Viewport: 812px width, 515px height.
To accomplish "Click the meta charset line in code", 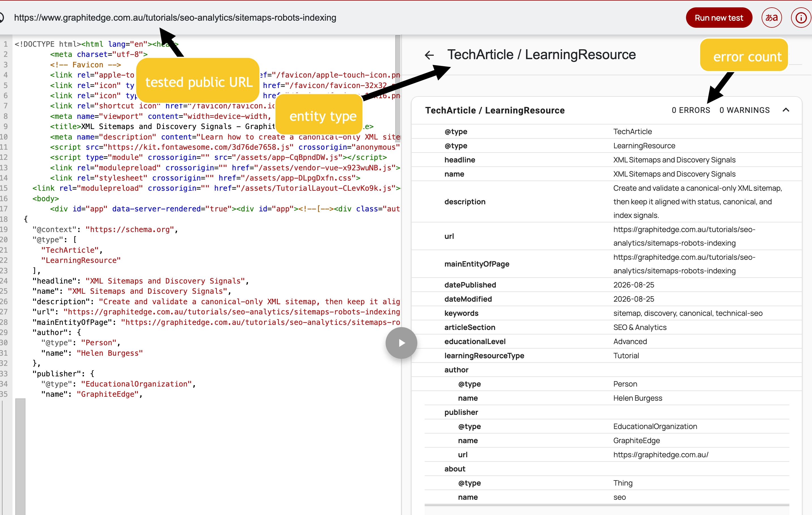I will coord(99,54).
